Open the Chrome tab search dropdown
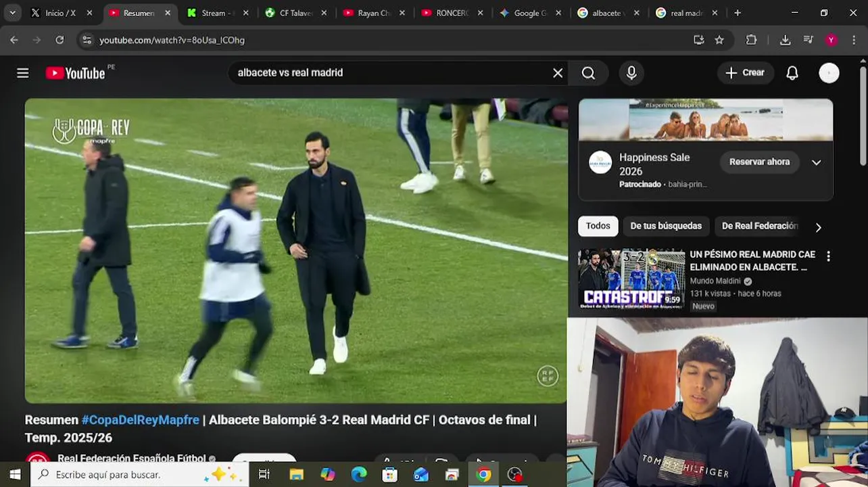 [x=12, y=13]
